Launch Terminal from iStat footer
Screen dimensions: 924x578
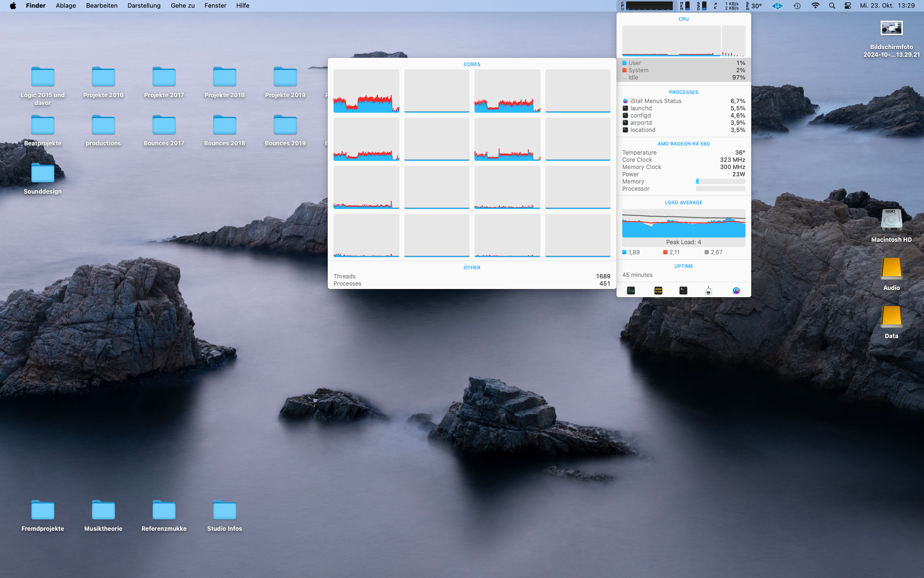coord(683,290)
